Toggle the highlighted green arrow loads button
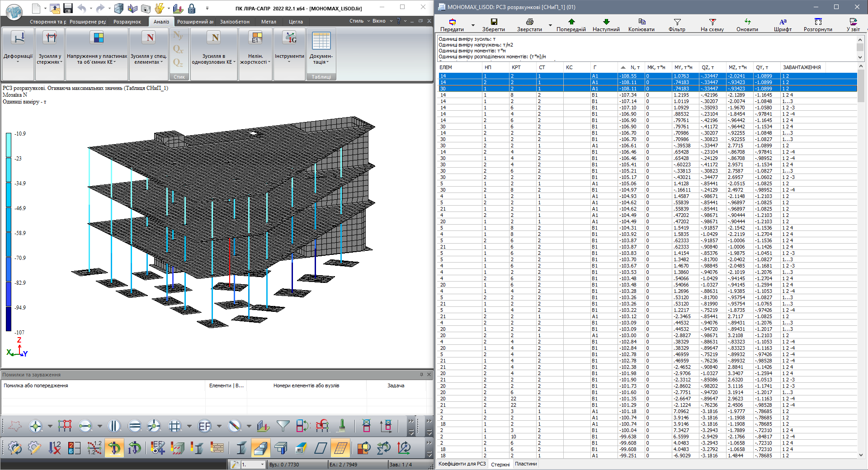Screen dimensions: 868x470 click(114, 448)
